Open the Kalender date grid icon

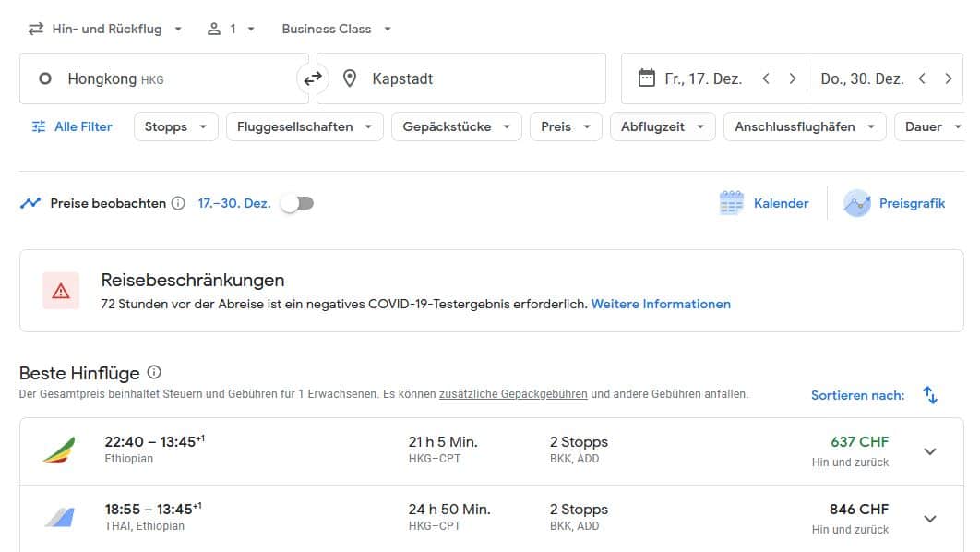[x=731, y=203]
